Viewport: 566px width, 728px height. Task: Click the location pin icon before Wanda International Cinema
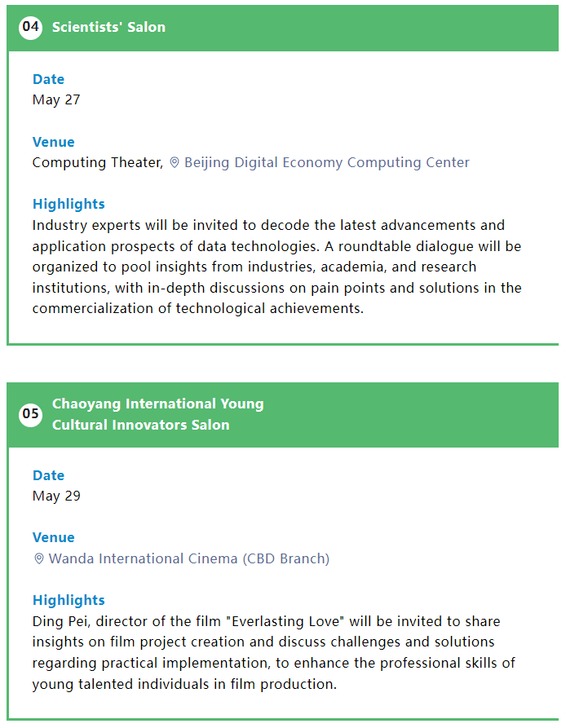(x=39, y=558)
